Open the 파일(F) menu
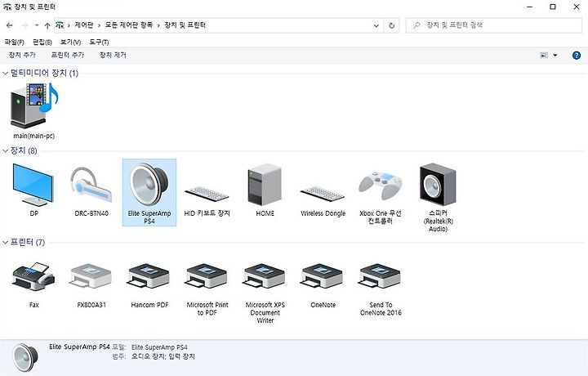The height and width of the screenshot is (376, 588). pos(14,42)
